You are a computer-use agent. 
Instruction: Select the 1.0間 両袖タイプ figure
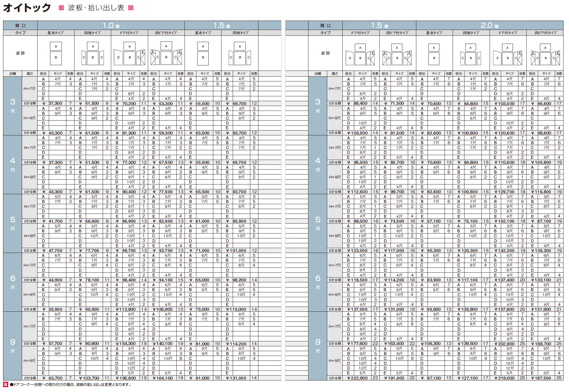93,54
